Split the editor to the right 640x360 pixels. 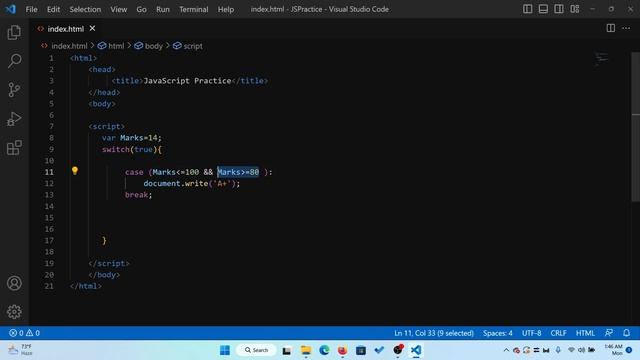click(611, 28)
